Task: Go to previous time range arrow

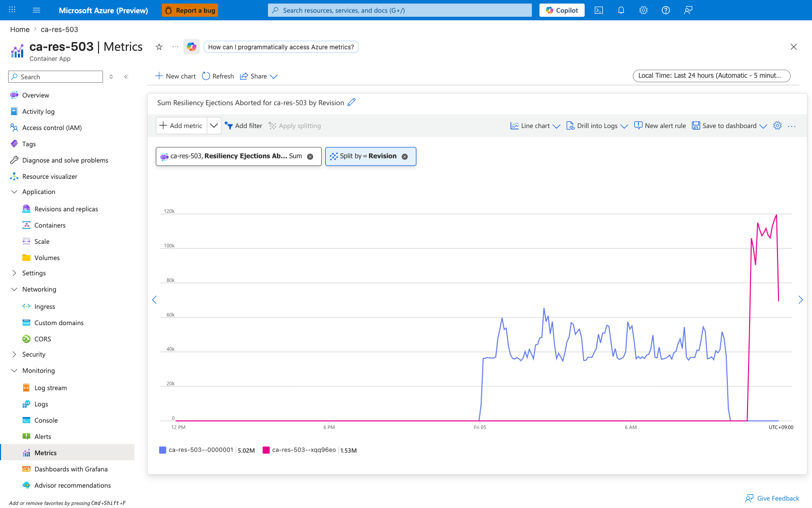Action: [154, 300]
